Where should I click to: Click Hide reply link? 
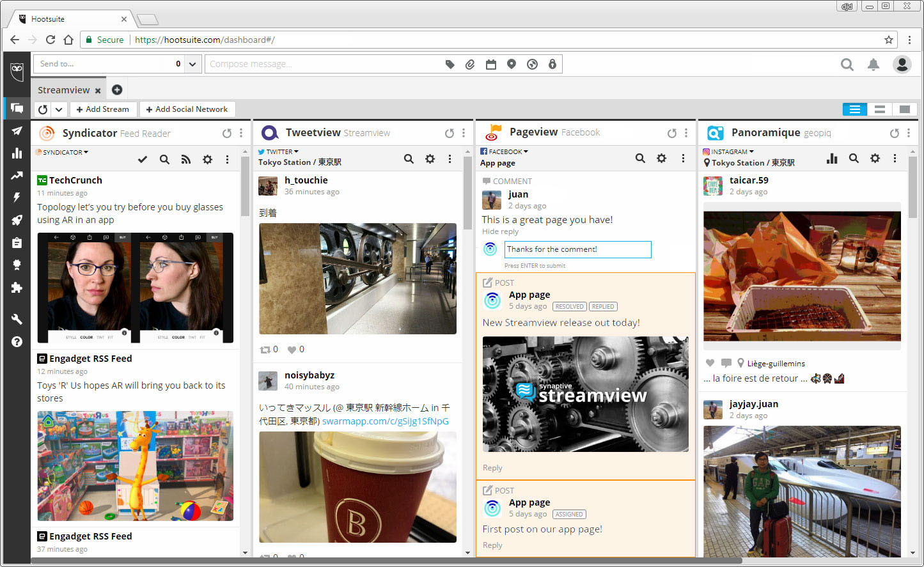pos(500,231)
